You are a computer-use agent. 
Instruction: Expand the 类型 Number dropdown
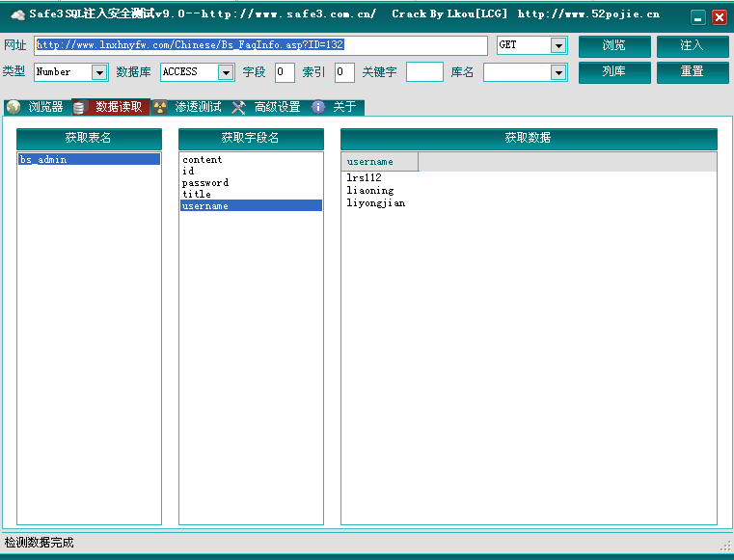click(98, 72)
